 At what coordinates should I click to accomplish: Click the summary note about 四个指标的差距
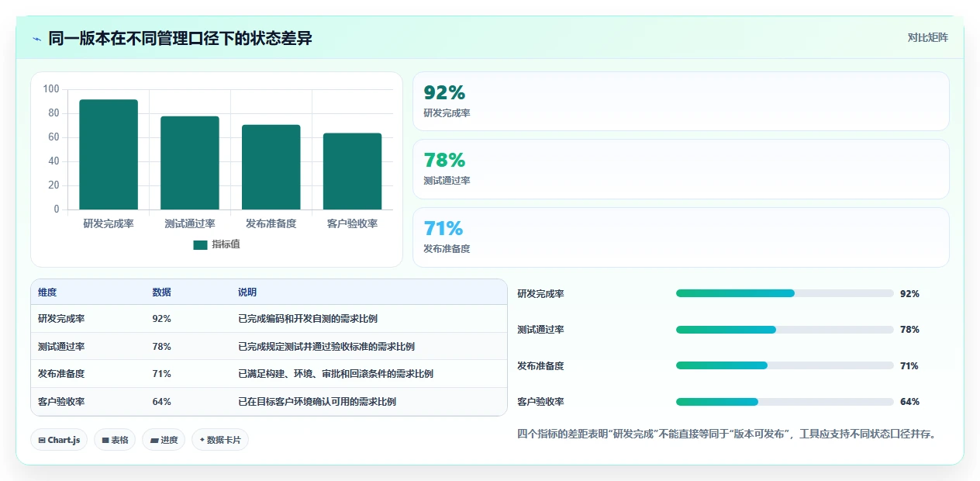[728, 434]
